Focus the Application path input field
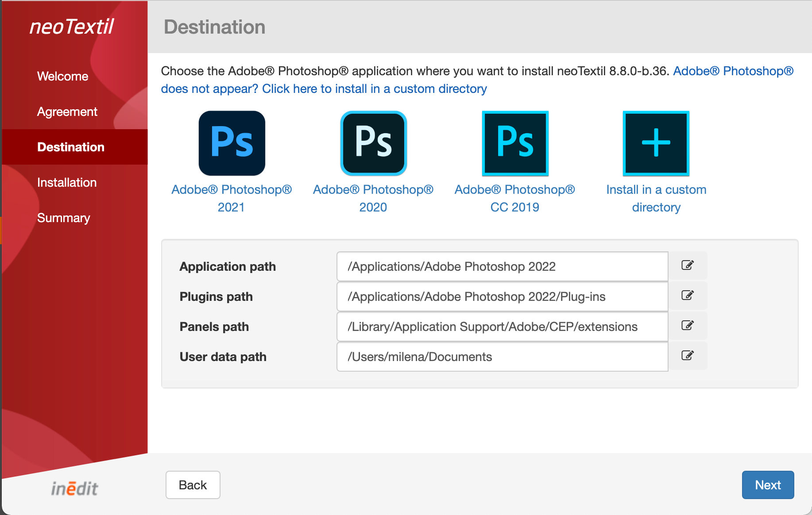The width and height of the screenshot is (812, 515). [x=503, y=266]
